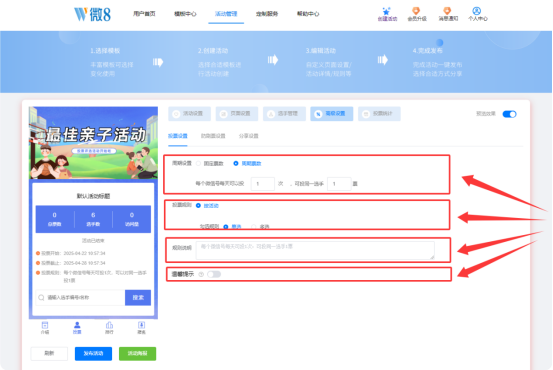Select 介绍 icon in phone preview
553x370 pixels.
[x=45, y=325]
